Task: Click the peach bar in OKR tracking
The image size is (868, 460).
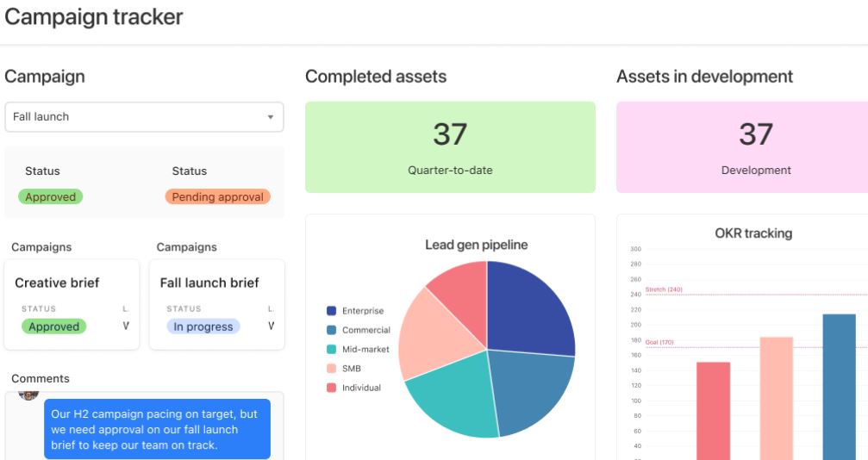Action: (776, 398)
